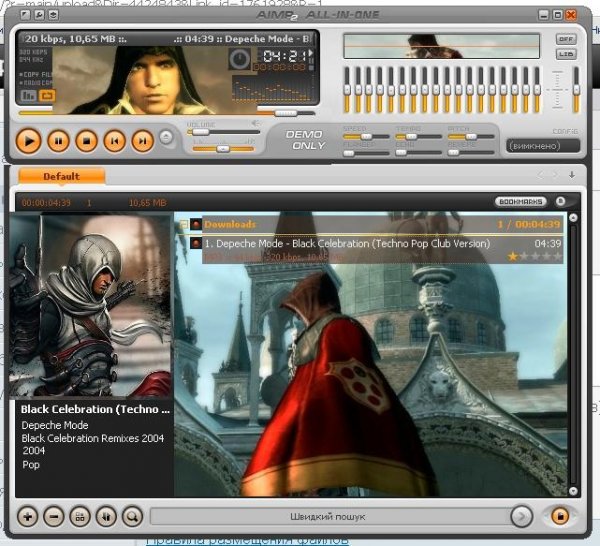
Task: Click the playlist sorting grid button
Action: point(80,517)
